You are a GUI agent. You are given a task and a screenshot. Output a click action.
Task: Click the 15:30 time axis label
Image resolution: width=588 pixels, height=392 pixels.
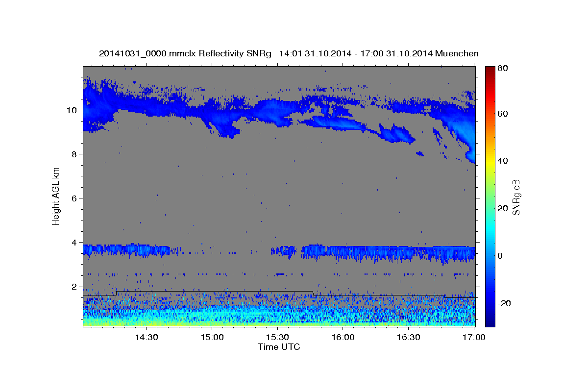tap(277, 337)
